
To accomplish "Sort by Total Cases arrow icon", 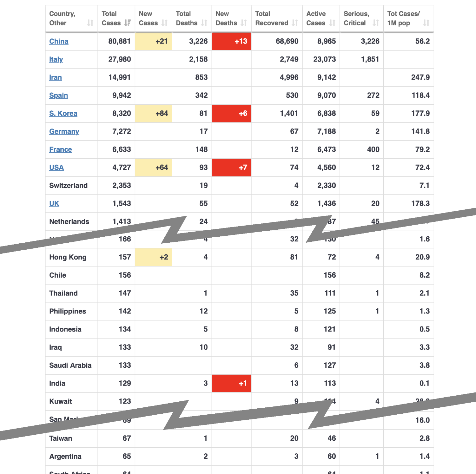I will [128, 23].
